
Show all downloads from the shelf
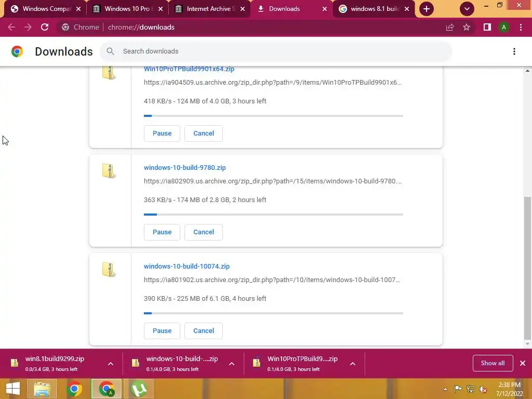(x=493, y=363)
